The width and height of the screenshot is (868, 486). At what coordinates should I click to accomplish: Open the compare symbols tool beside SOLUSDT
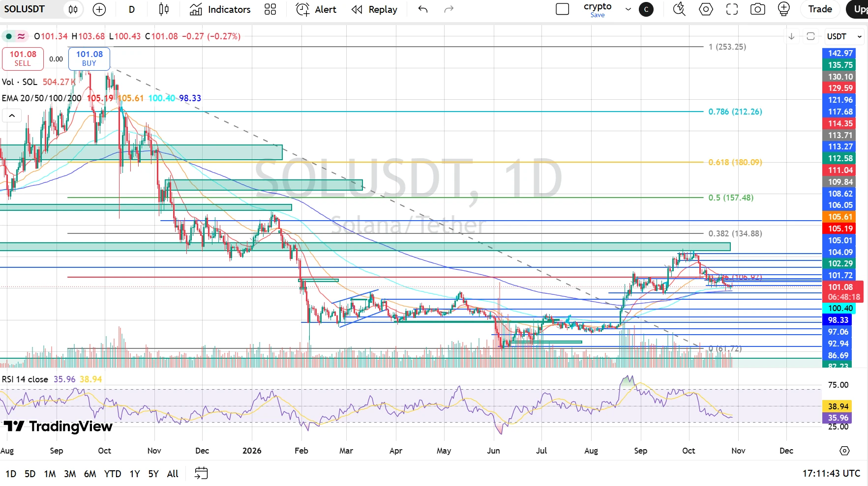73,9
